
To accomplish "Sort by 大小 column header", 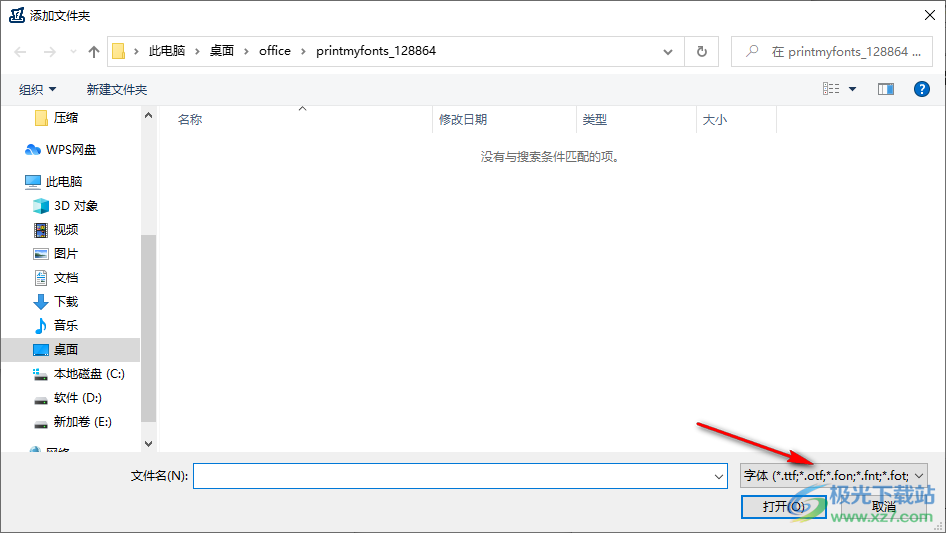I will [715, 120].
